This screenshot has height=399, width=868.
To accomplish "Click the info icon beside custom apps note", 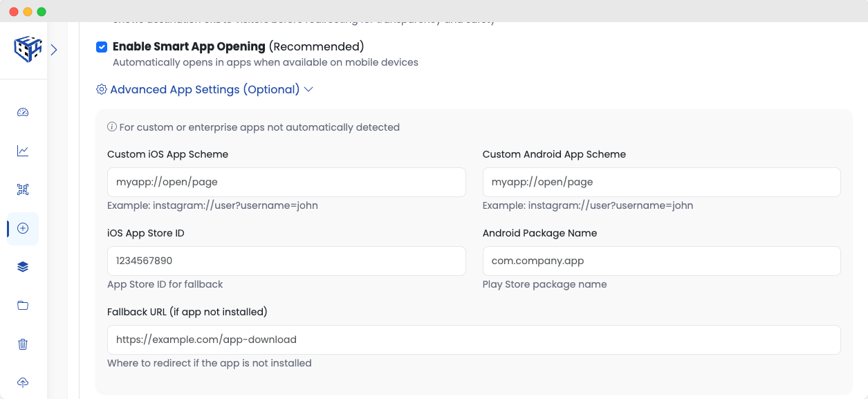I will 111,127.
